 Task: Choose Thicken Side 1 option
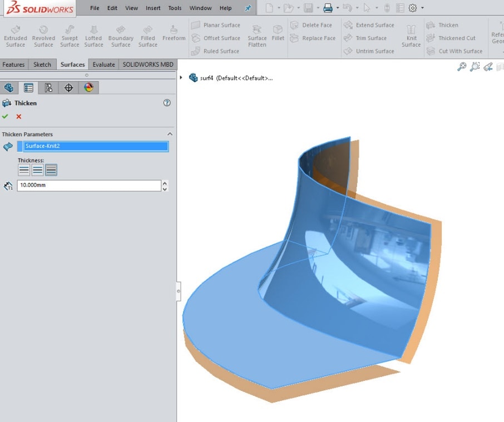pos(24,170)
